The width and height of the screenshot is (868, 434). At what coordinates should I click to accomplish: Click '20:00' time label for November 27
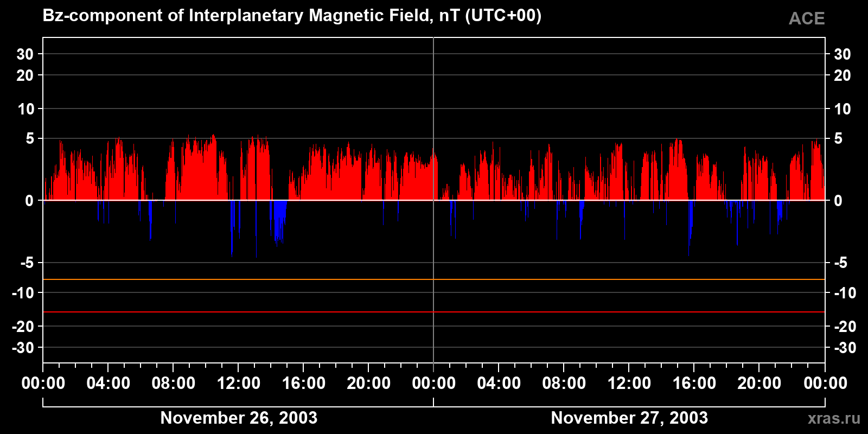[759, 383]
